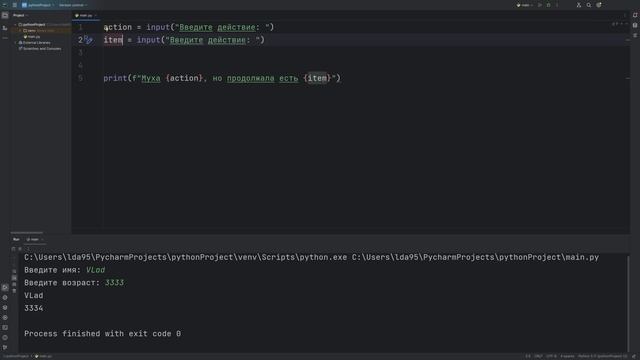The width and height of the screenshot is (640, 360).
Task: Open the inspections widget in editor corner
Action: (x=619, y=24)
